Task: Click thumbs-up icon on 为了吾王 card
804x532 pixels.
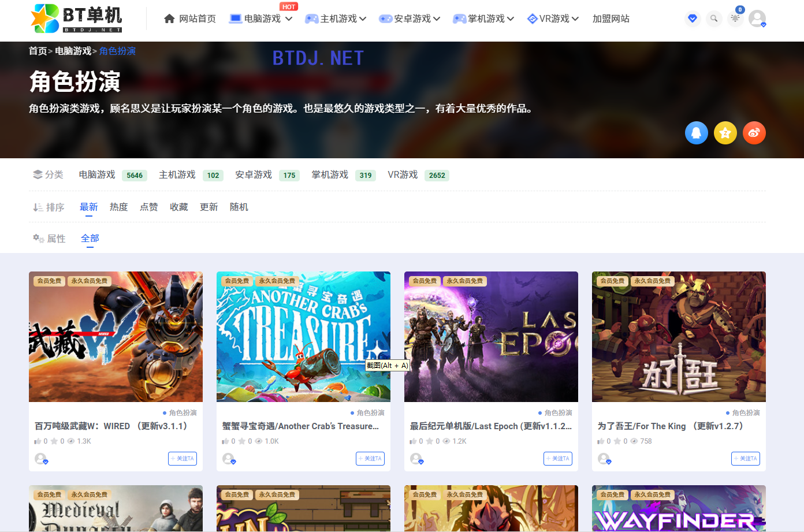Action: pos(601,441)
